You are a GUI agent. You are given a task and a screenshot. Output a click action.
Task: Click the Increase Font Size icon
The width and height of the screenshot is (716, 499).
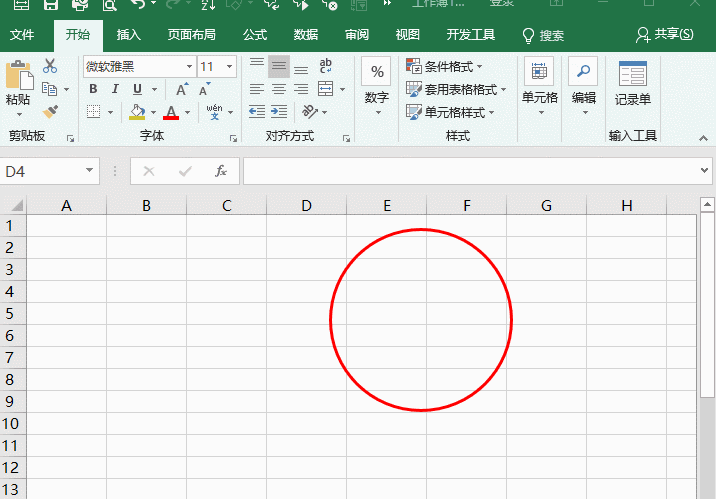coord(181,89)
